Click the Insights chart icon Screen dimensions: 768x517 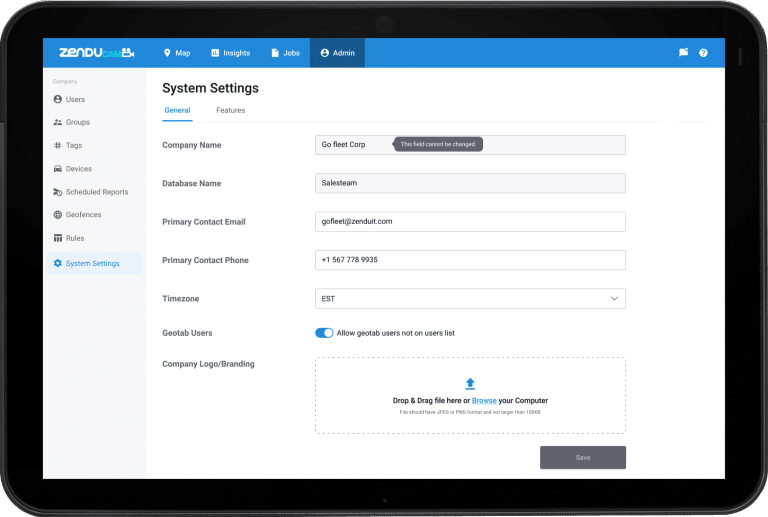[215, 53]
